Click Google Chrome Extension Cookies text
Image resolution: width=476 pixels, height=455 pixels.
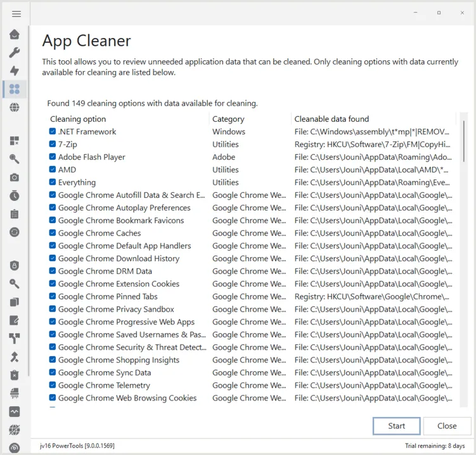[119, 284]
